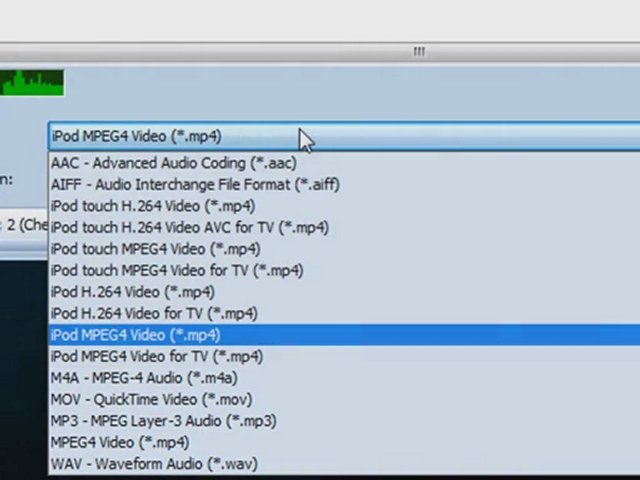This screenshot has height=480, width=640.
Task: Select plain MPEG4 Video (*.mp4) option
Action: (x=119, y=442)
